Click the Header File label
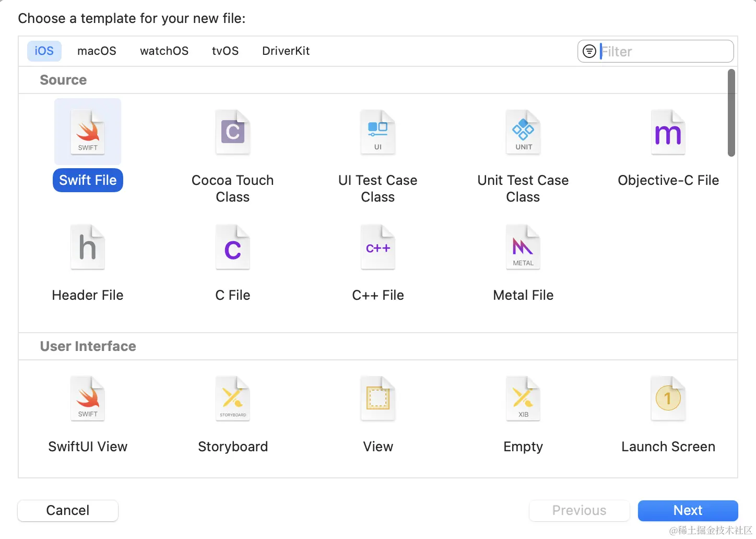The image size is (756, 539). [x=88, y=295]
